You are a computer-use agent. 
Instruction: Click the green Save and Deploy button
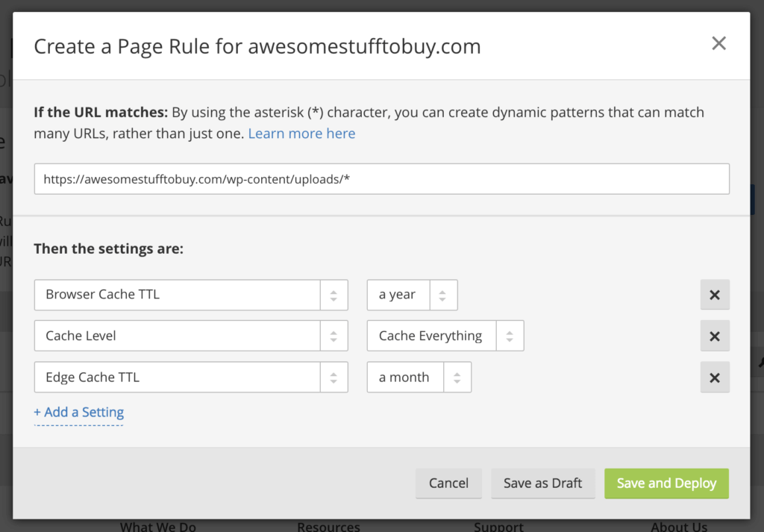coord(666,484)
